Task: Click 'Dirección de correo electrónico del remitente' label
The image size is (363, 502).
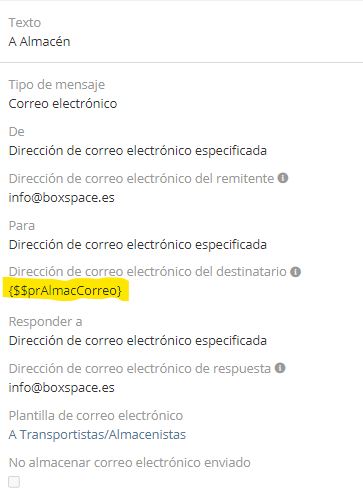Action: (141, 179)
